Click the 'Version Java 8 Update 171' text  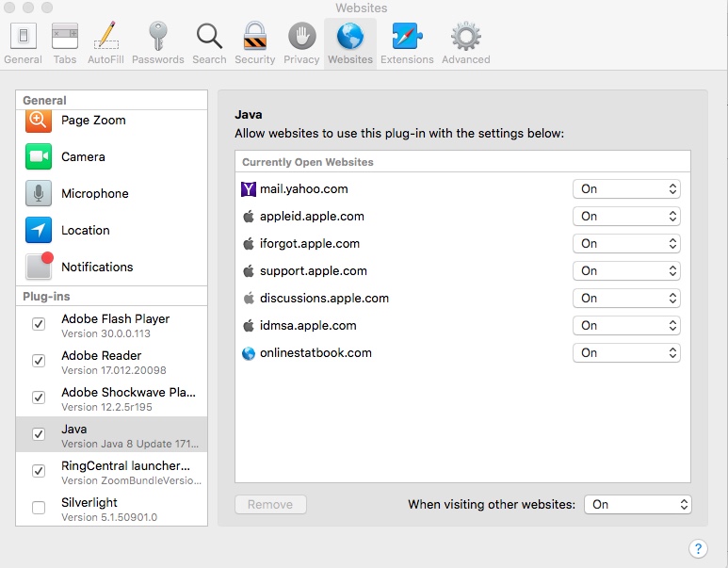130,444
